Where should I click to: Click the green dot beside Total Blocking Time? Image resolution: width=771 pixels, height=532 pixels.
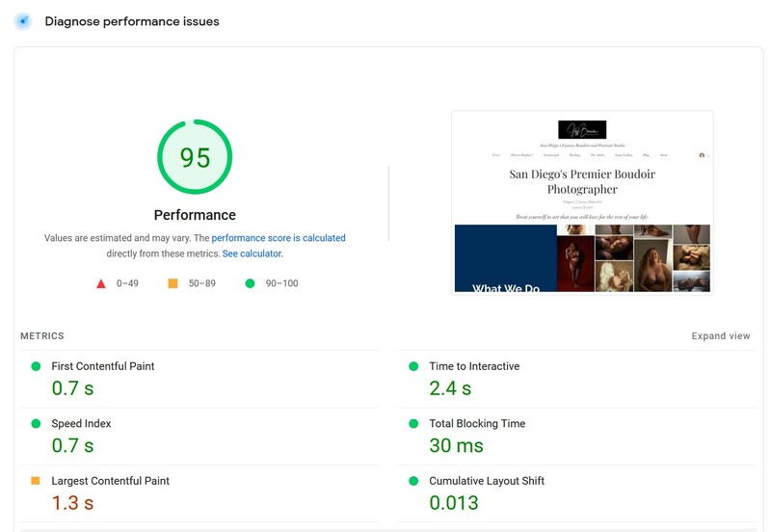click(413, 423)
